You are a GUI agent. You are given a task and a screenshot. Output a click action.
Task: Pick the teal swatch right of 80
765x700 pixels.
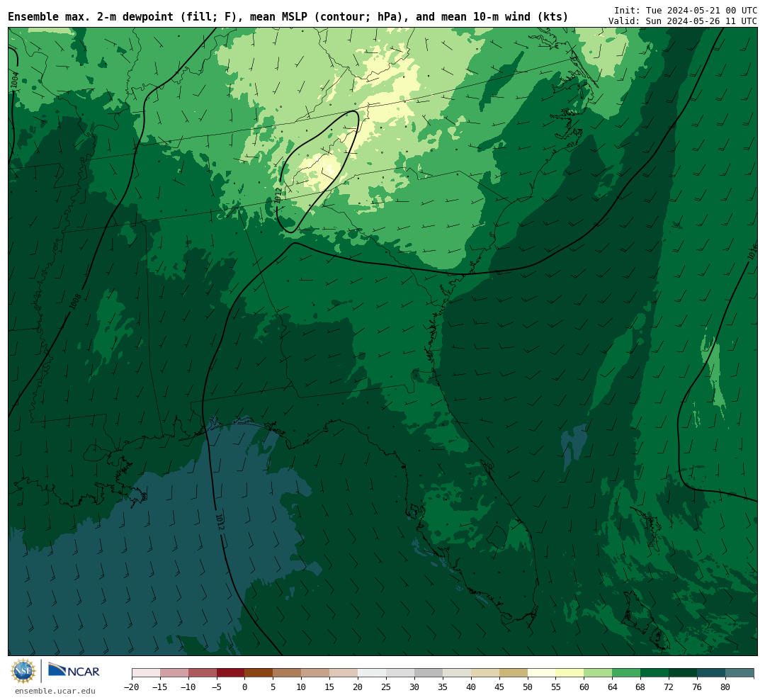[x=739, y=673]
